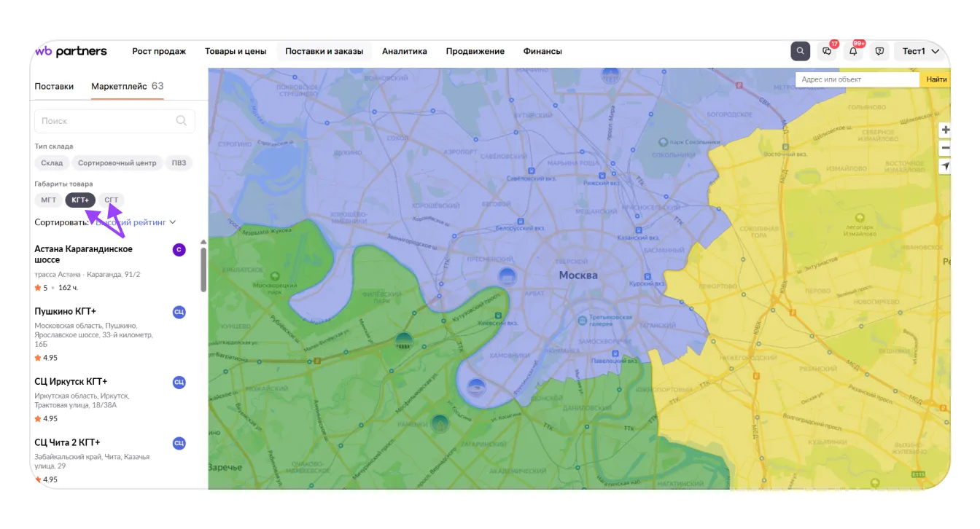Screen dimensions: 980x529
Task: Open the help question bubble icon
Action: 880,51
